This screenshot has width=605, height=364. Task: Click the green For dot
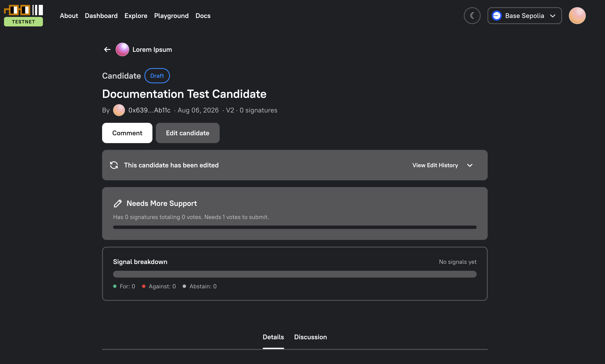point(115,286)
